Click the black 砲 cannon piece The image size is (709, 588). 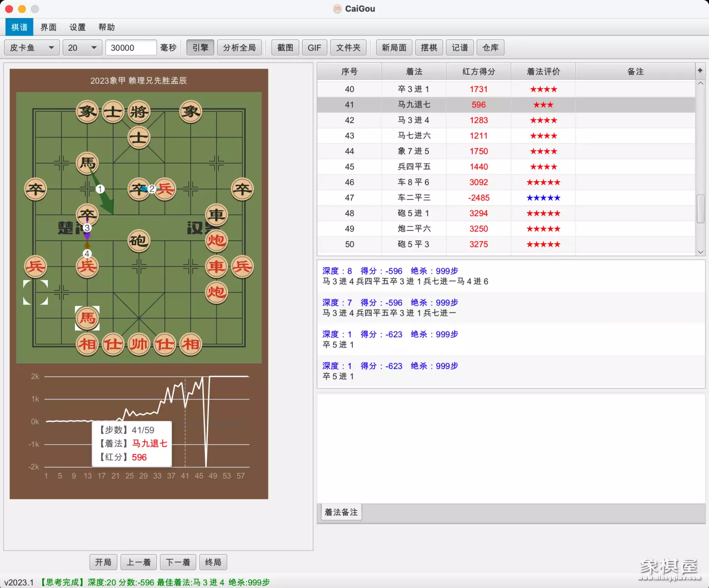click(139, 240)
